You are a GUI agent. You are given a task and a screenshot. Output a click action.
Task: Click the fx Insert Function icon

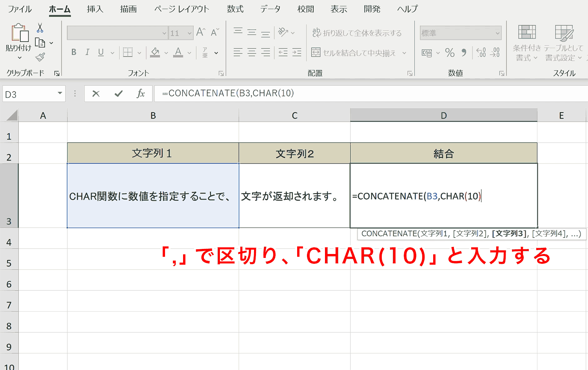pyautogui.click(x=141, y=94)
